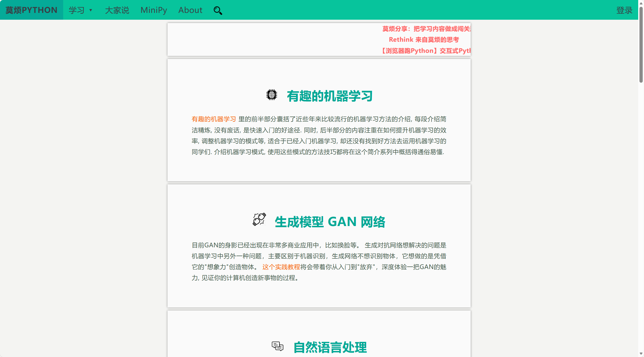Click 登录 to log in

click(624, 10)
